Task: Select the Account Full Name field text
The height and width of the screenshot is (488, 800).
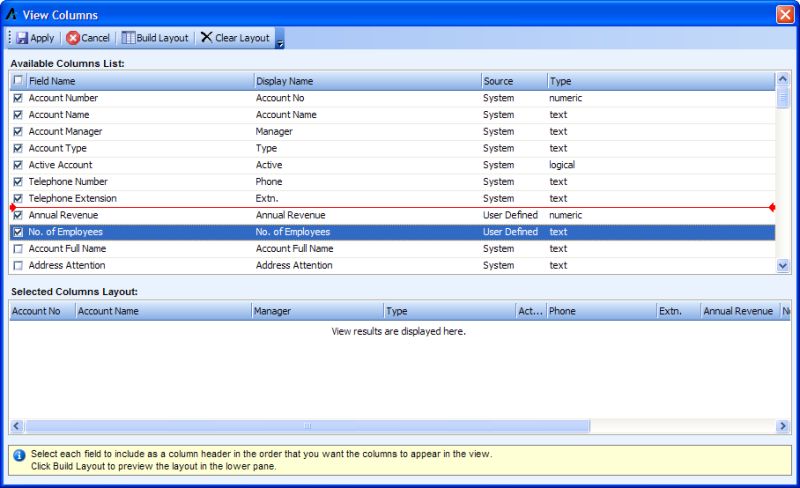Action: point(67,249)
